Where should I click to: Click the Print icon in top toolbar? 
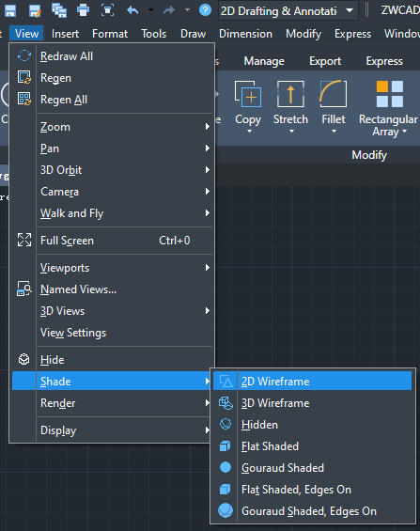click(83, 10)
